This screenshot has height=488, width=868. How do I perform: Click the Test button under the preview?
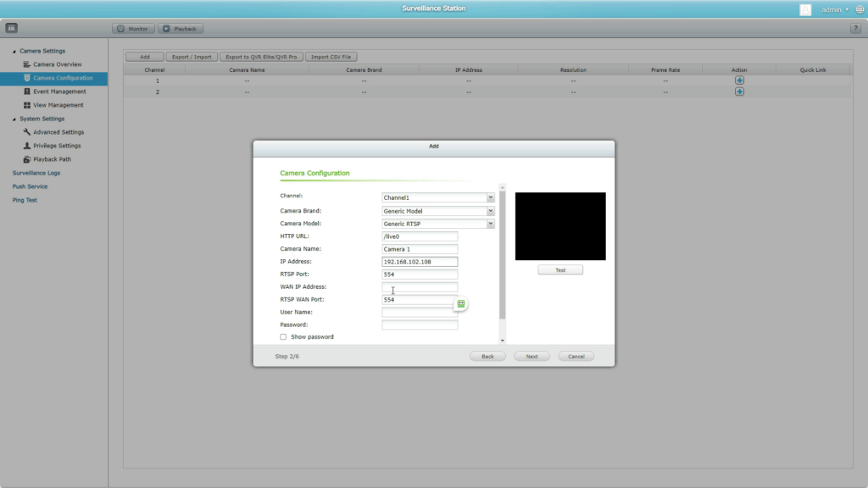pyautogui.click(x=559, y=269)
